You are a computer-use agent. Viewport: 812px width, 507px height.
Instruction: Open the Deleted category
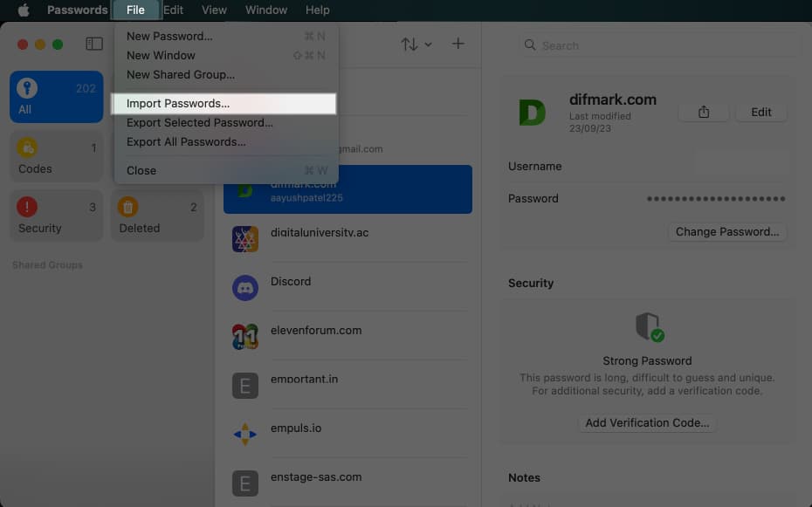pos(157,215)
